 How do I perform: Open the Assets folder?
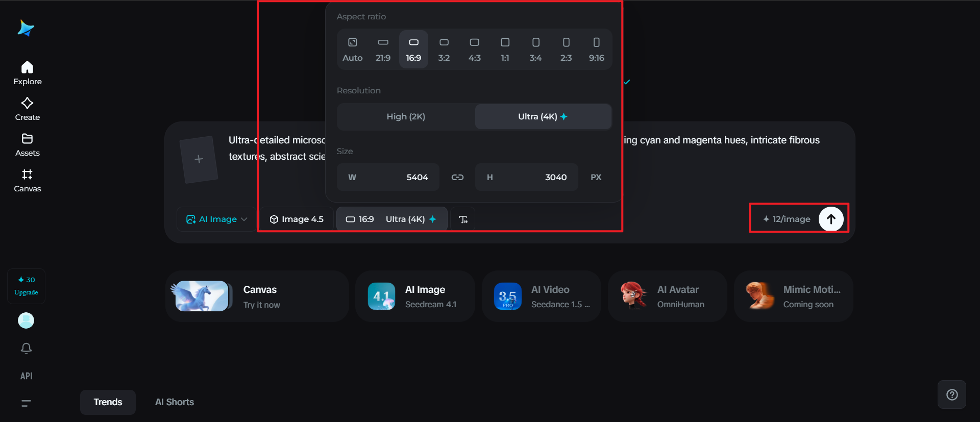click(x=28, y=145)
